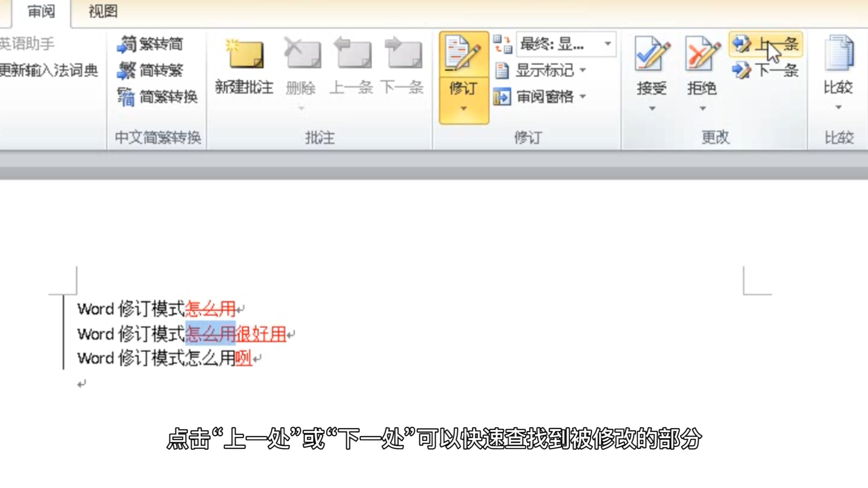This screenshot has width=868, height=488.
Task: Expand the 审阅窗格 dropdown arrow
Action: point(583,96)
